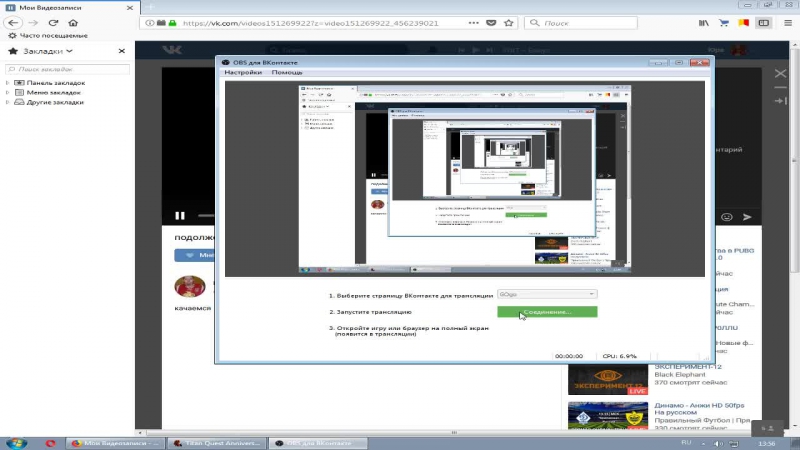Click CPU usage text in OBS status
Screen dimensions: 800x450
[x=619, y=356]
